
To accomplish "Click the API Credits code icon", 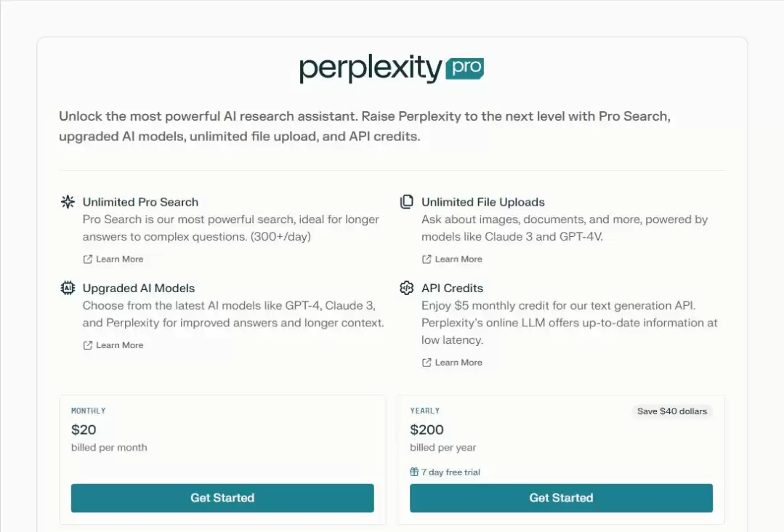I will coord(406,288).
